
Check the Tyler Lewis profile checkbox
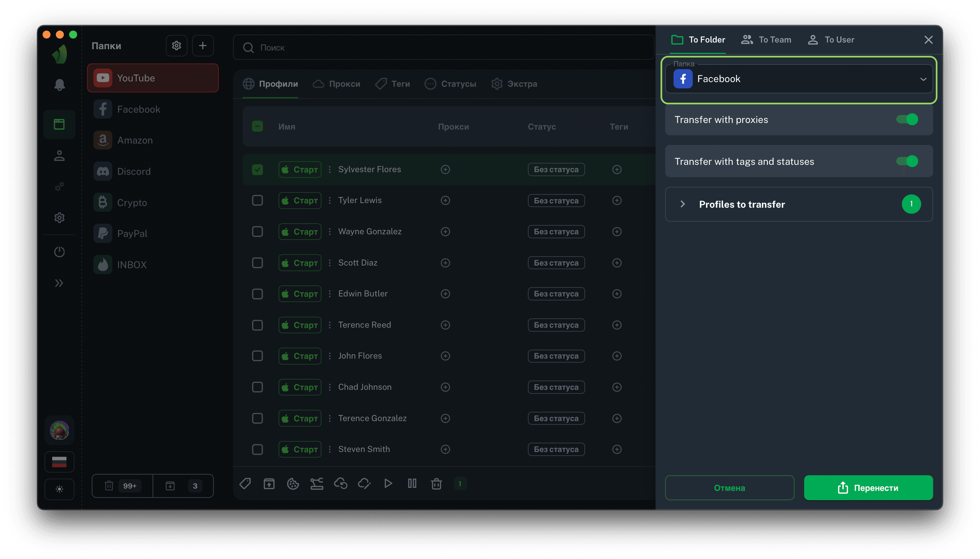click(257, 200)
